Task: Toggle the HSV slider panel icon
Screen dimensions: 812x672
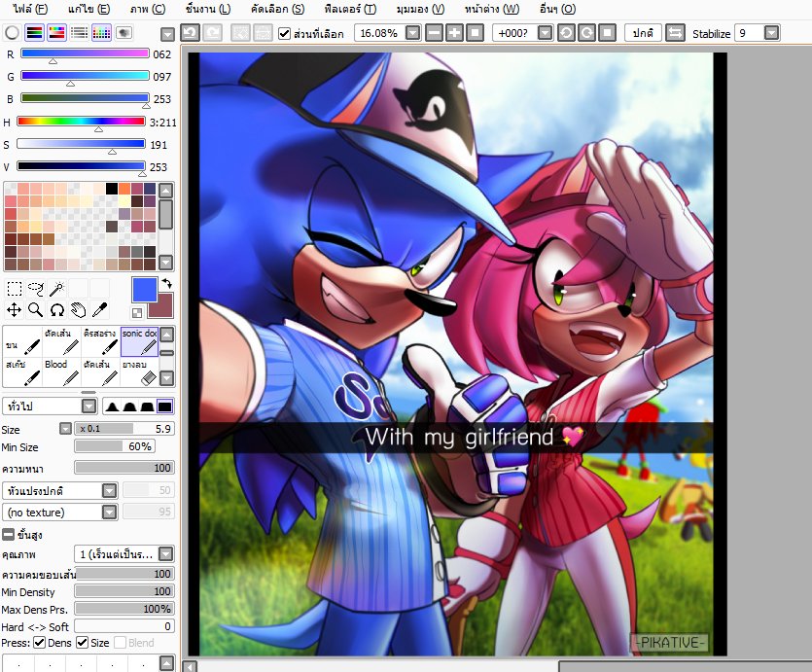Action: 56,33
